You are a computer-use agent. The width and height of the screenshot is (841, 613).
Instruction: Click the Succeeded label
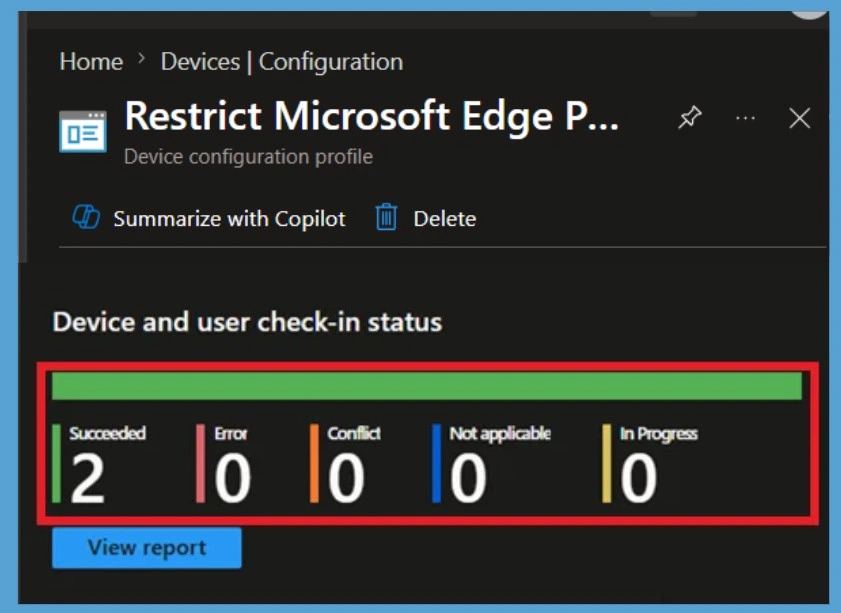(x=107, y=433)
